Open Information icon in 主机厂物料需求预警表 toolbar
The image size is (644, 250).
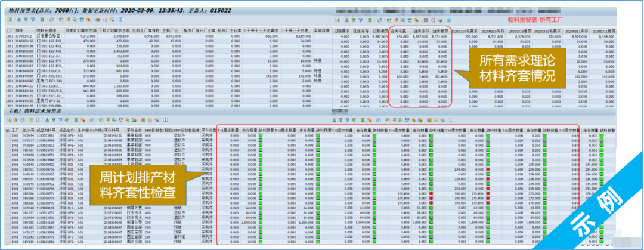point(165,120)
